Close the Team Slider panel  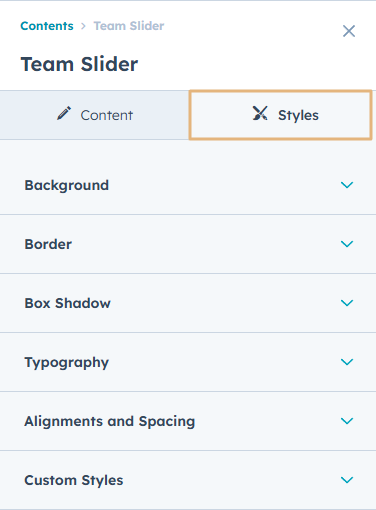click(x=349, y=31)
